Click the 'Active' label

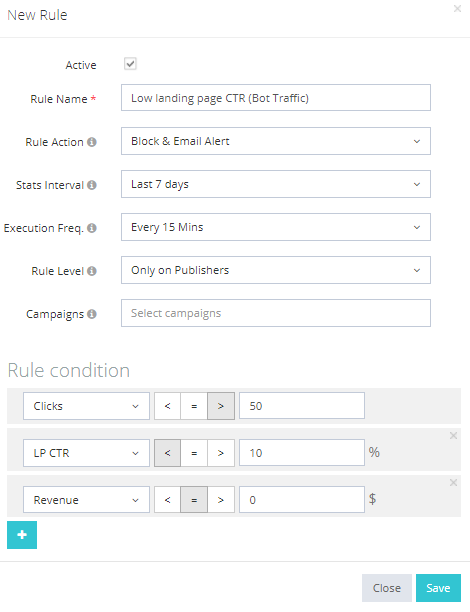pos(81,65)
